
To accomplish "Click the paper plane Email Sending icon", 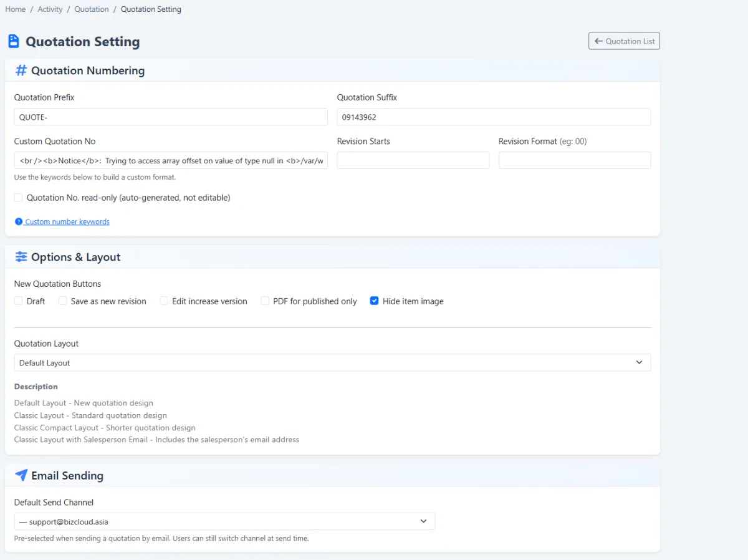I will [x=21, y=475].
